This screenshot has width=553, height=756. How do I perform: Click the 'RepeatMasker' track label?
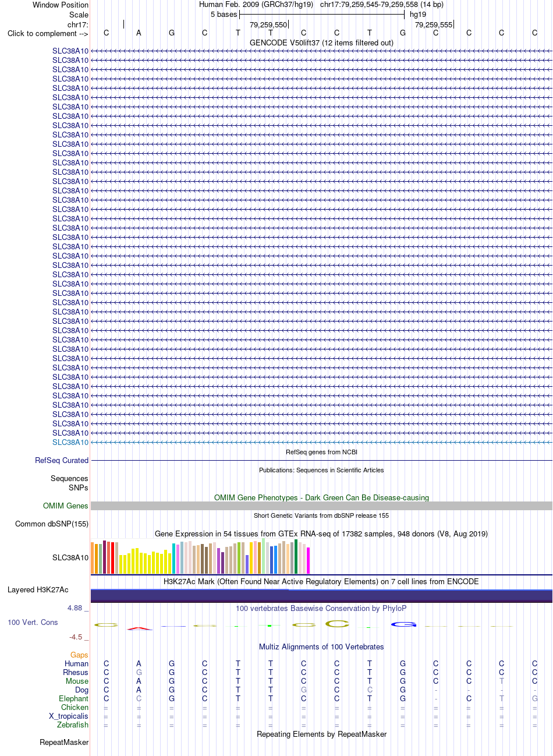64,742
